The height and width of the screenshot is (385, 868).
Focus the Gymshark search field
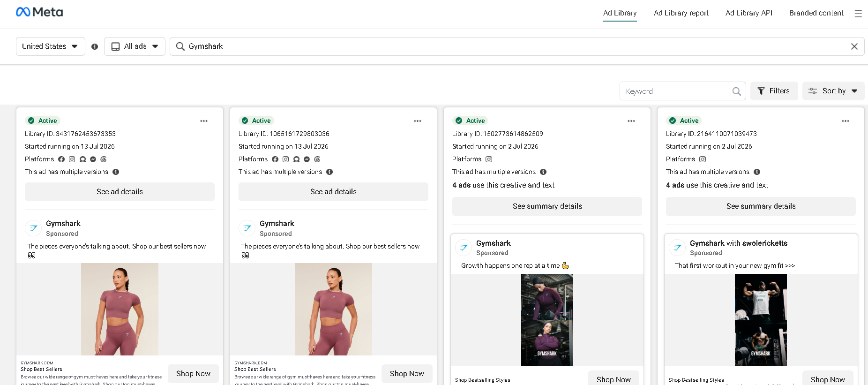[517, 46]
